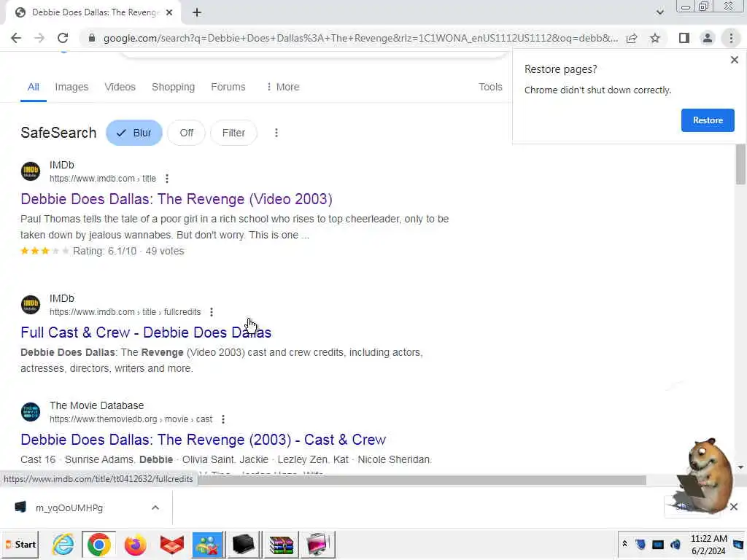Show hidden system tray icons
The width and height of the screenshot is (747, 560).
(x=624, y=544)
